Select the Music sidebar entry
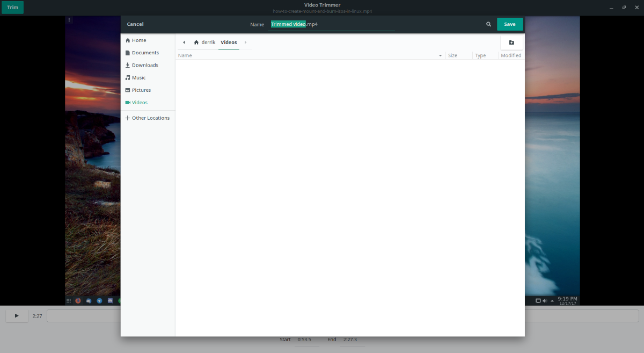The height and width of the screenshot is (353, 644). [x=138, y=77]
